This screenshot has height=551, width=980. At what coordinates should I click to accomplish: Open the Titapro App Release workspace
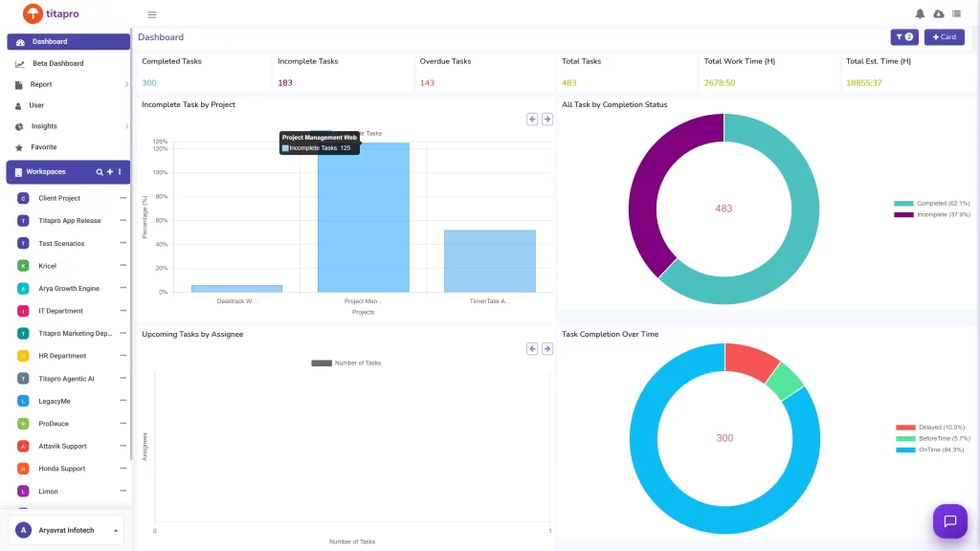[x=69, y=221]
